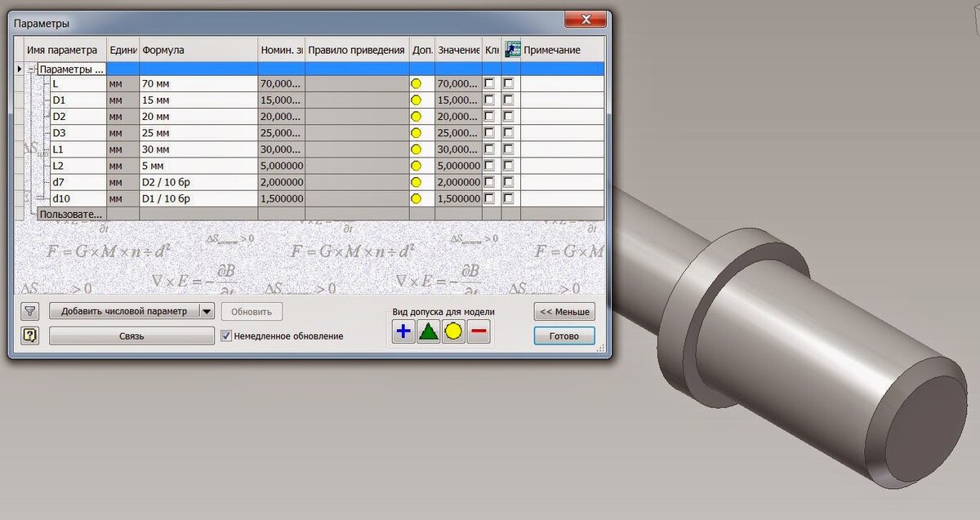Click the Значение column header
Viewport: 980px width, 520px height.
pyautogui.click(x=458, y=50)
